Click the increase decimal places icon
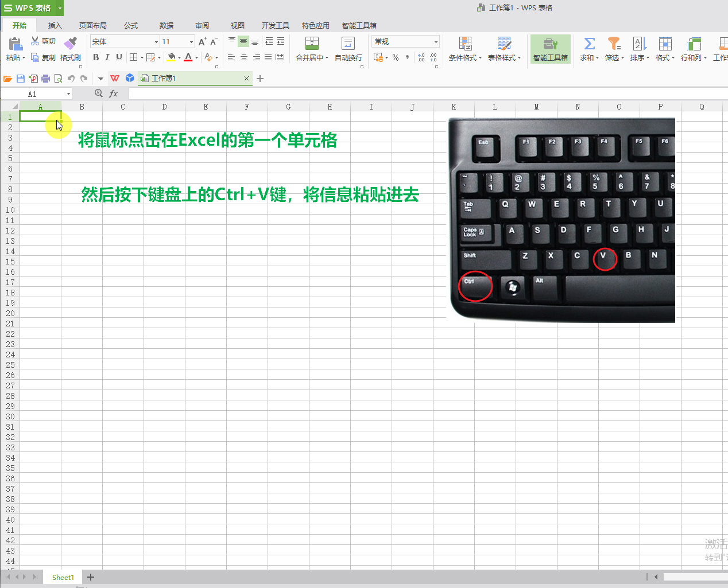The height and width of the screenshot is (588, 728). click(421, 57)
